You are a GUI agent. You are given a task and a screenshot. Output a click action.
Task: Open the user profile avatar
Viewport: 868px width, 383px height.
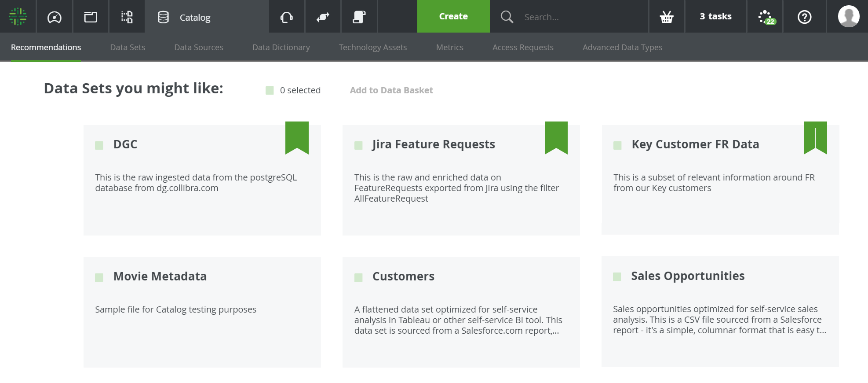[848, 16]
